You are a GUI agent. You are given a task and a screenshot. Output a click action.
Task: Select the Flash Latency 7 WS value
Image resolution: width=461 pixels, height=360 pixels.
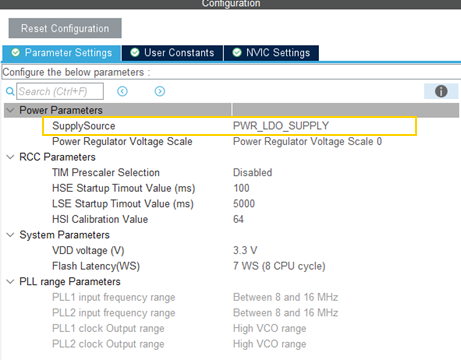pos(279,266)
